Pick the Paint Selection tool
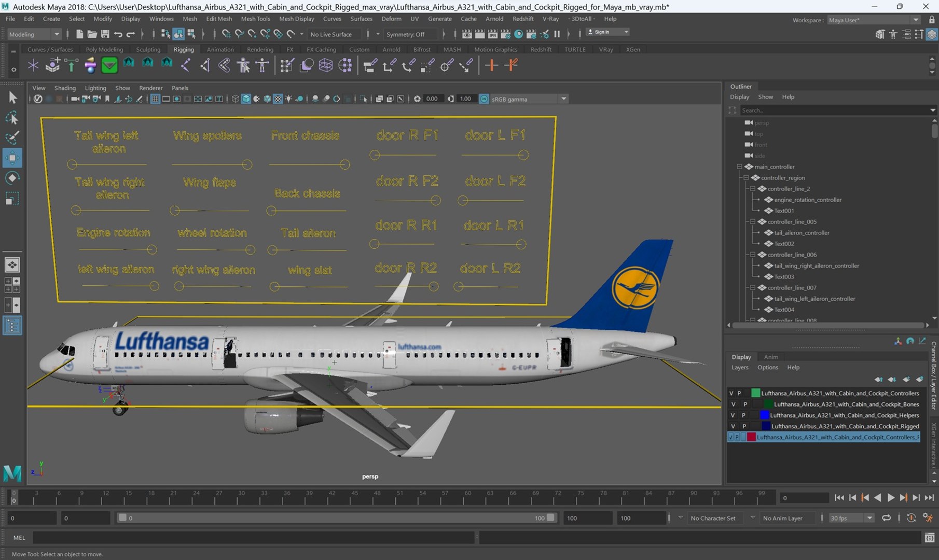 (12, 137)
